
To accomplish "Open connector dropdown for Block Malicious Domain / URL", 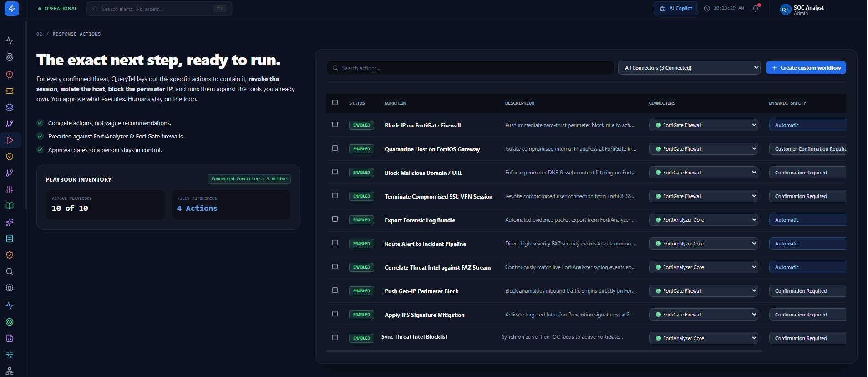I will (x=703, y=173).
